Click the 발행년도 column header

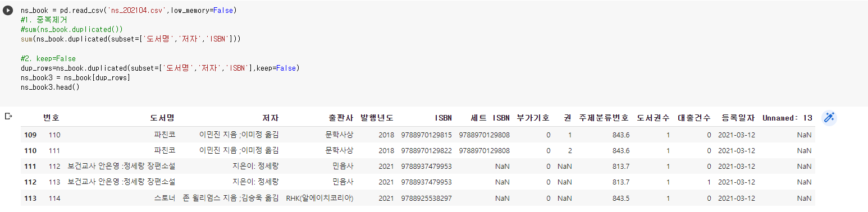click(x=377, y=118)
